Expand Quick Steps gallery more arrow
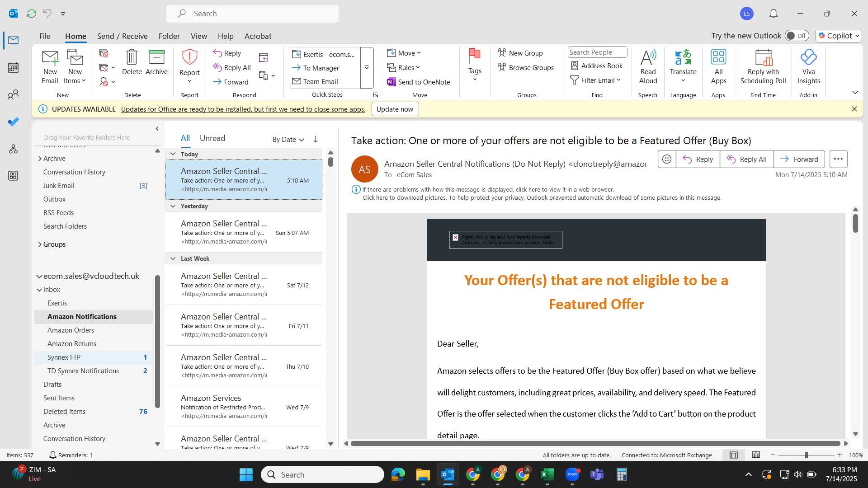868x488 pixels. [367, 68]
